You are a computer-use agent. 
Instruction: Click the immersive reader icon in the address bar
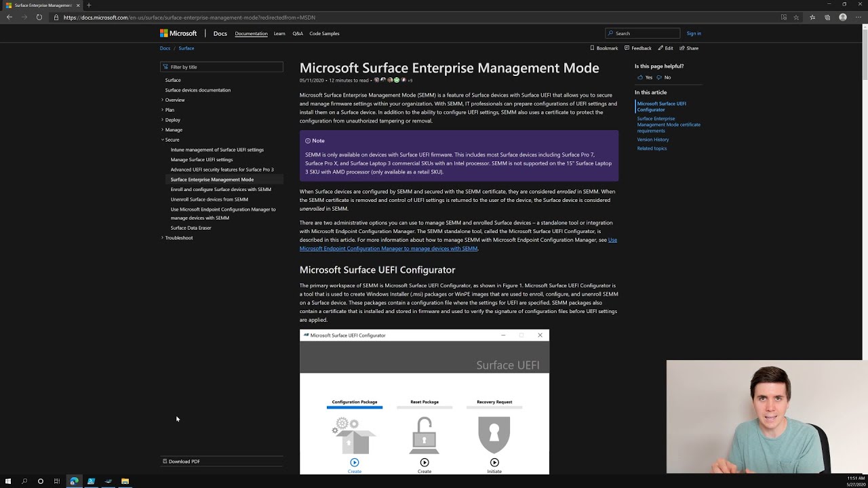pyautogui.click(x=784, y=17)
